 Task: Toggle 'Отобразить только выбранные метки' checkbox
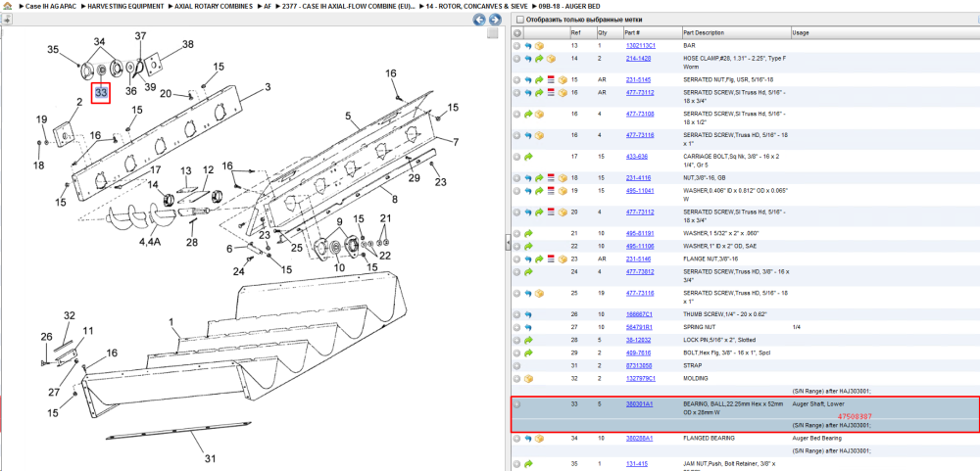point(519,20)
